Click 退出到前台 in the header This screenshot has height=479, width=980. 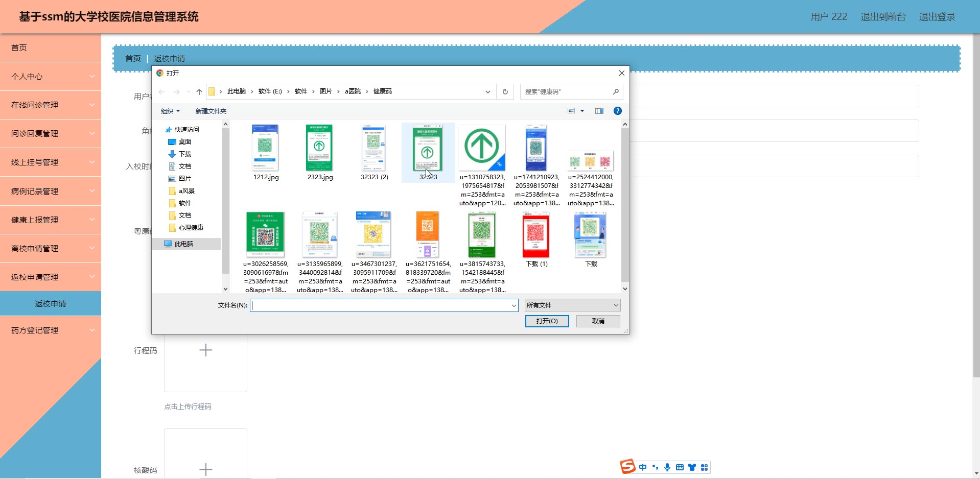(x=883, y=17)
